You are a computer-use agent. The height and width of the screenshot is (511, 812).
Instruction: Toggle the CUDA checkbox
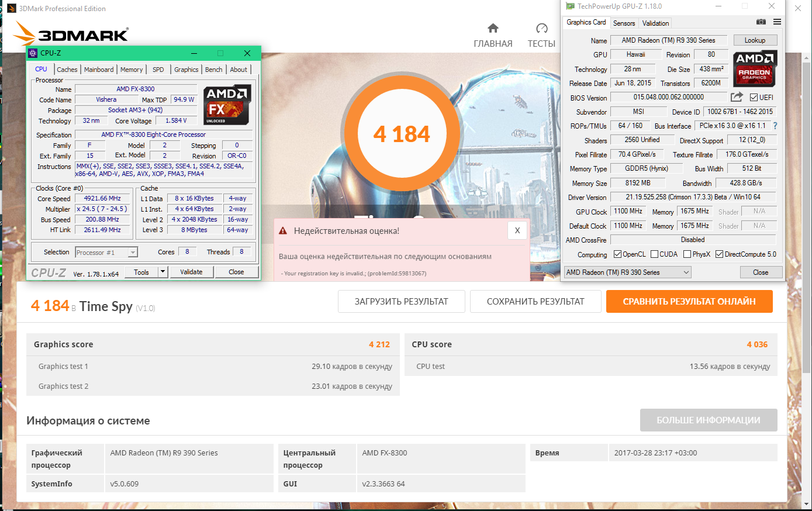(x=654, y=254)
